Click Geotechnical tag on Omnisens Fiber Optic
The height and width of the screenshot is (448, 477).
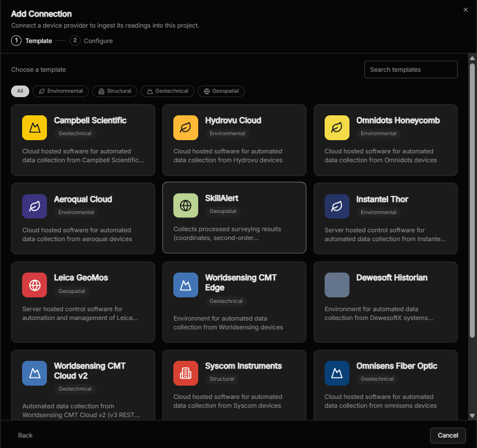[377, 378]
